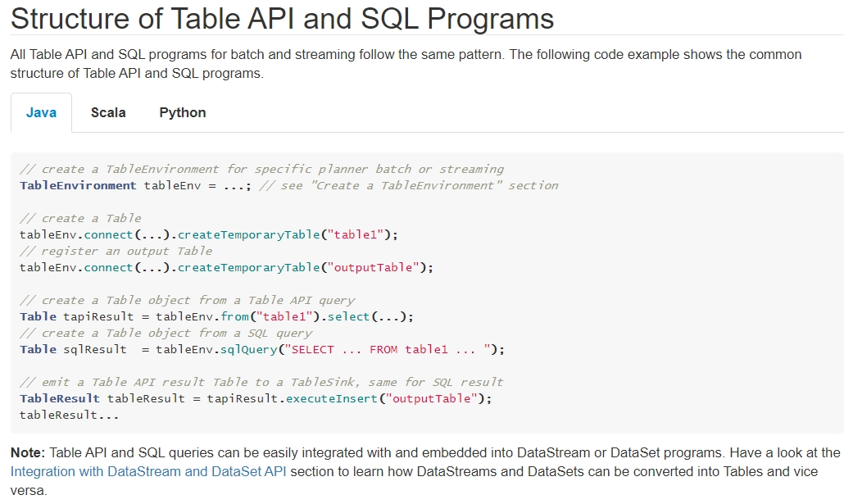The width and height of the screenshot is (853, 504).
Task: Select the Java code tab
Action: point(41,112)
